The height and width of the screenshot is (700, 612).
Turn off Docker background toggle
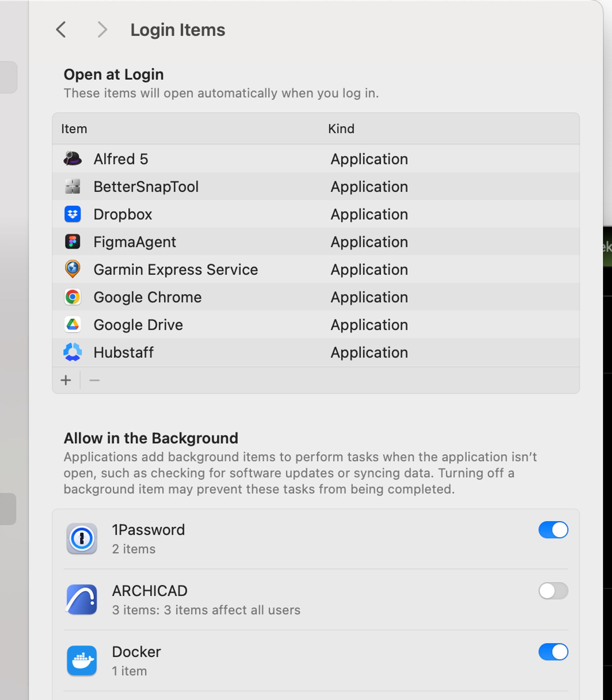[553, 652]
